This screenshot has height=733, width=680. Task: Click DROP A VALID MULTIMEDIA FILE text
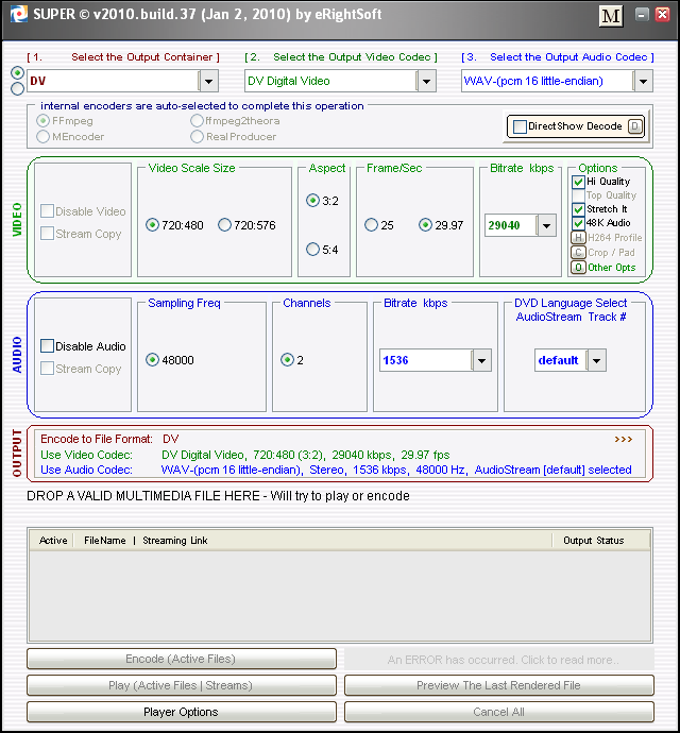click(218, 496)
